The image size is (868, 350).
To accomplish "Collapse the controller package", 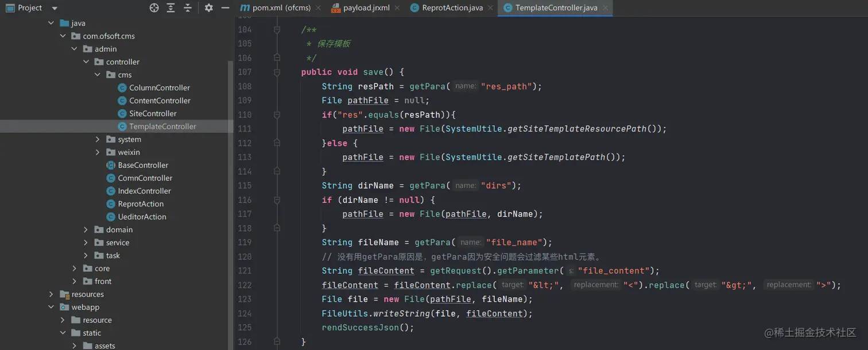I will point(86,61).
